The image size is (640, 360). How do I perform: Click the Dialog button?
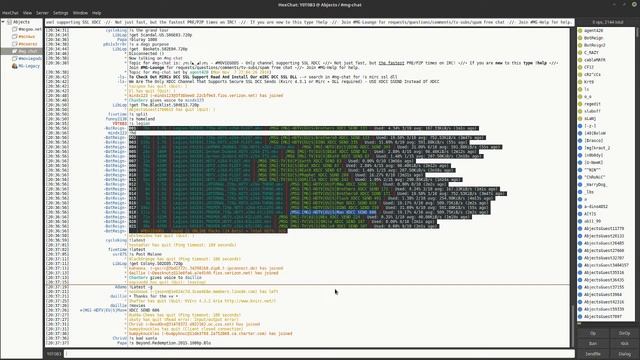[x=624, y=354]
